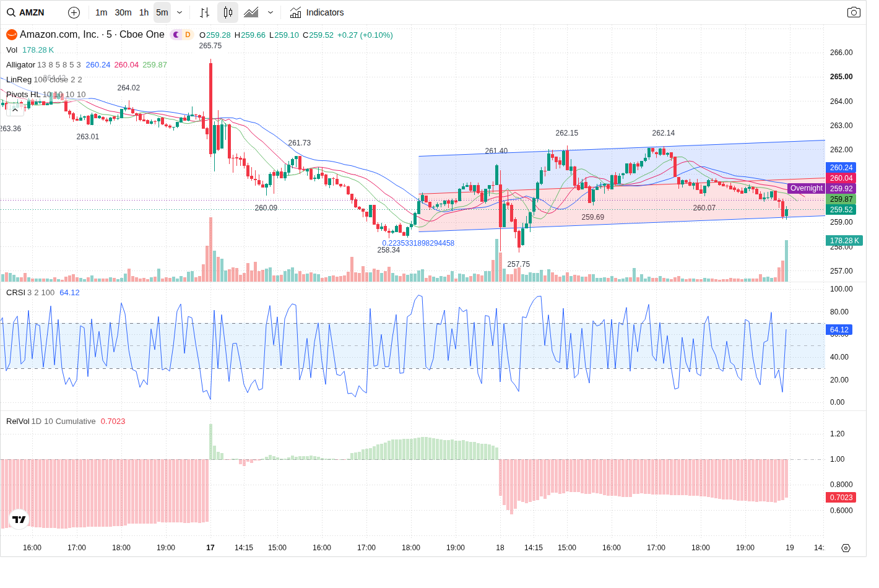Click the 259.87 green price label
The width and height of the screenshot is (879, 588).
pyautogui.click(x=841, y=199)
